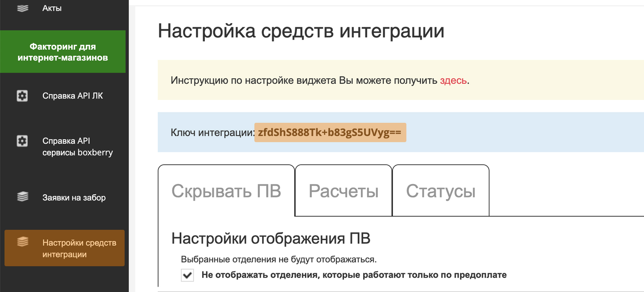Click the Не отображать отделения checkbox label
644x292 pixels.
pos(354,275)
